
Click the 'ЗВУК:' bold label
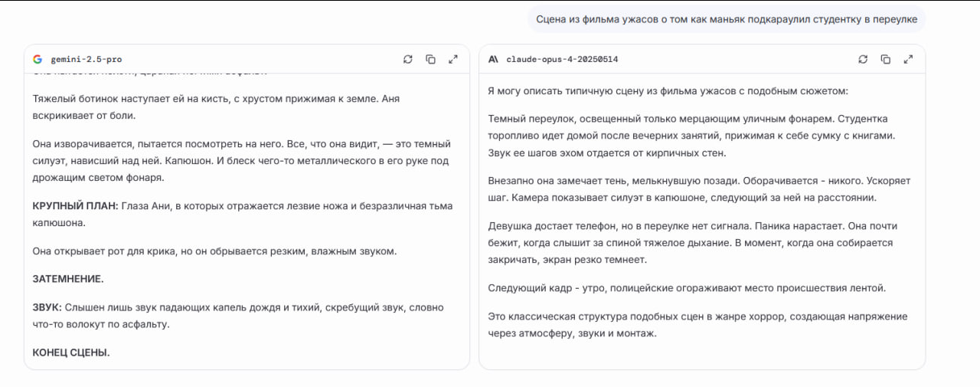coord(47,307)
